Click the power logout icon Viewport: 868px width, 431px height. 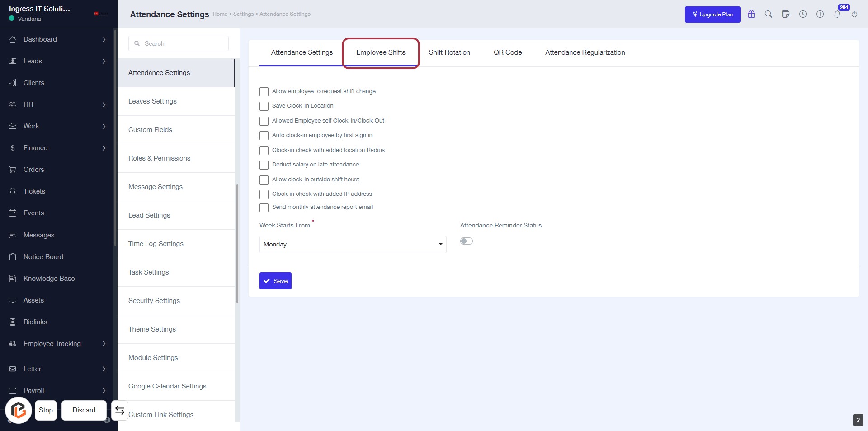pyautogui.click(x=854, y=14)
